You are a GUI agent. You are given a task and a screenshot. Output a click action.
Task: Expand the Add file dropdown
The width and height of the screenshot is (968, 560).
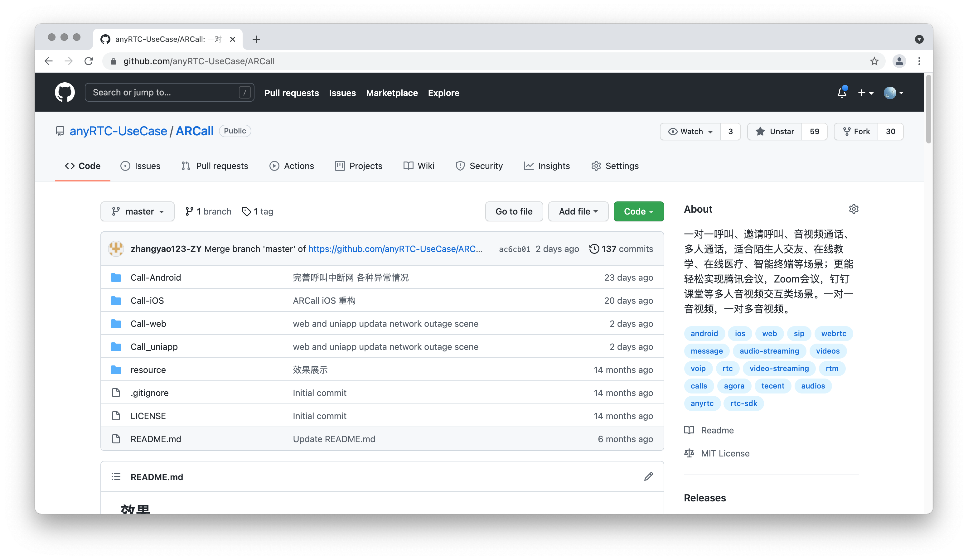pos(578,211)
